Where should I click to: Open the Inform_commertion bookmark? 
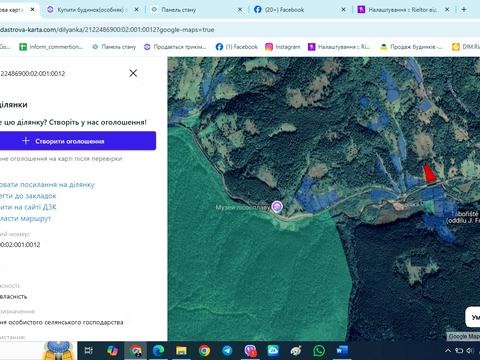click(51, 47)
